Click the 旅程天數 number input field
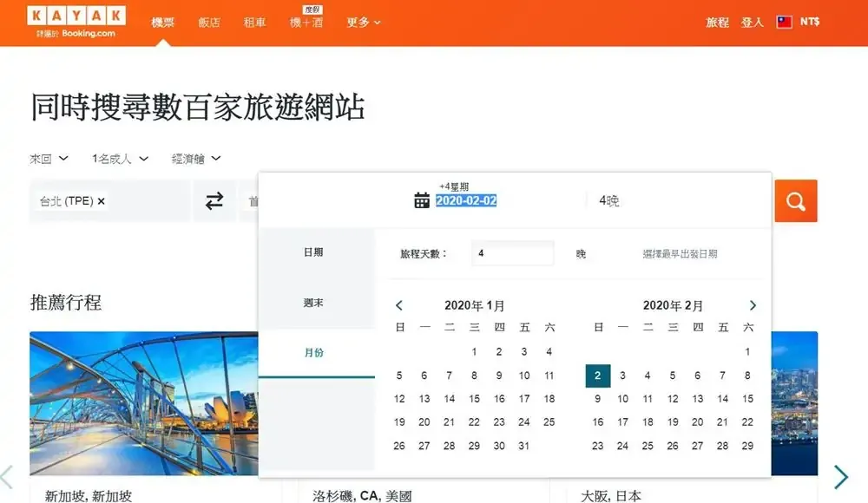This screenshot has width=868, height=503. coord(512,254)
